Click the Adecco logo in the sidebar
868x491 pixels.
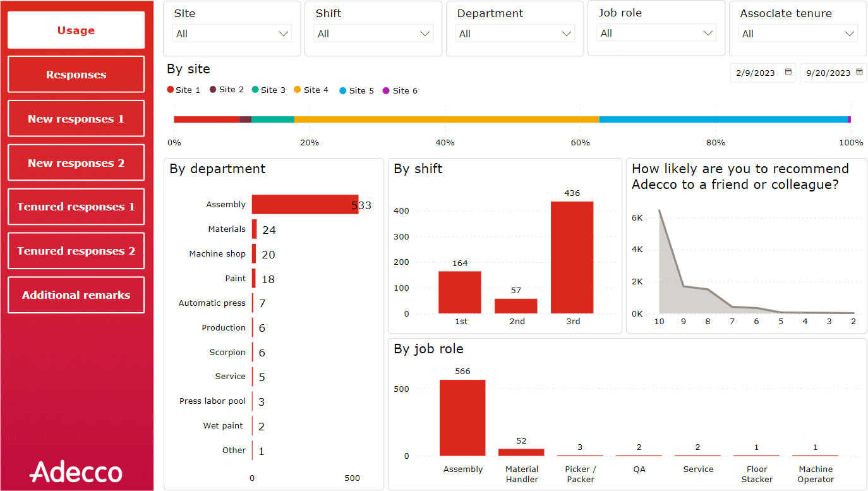click(76, 471)
